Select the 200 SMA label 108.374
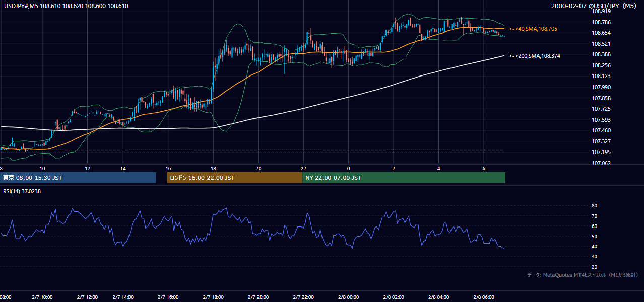 click(x=535, y=56)
